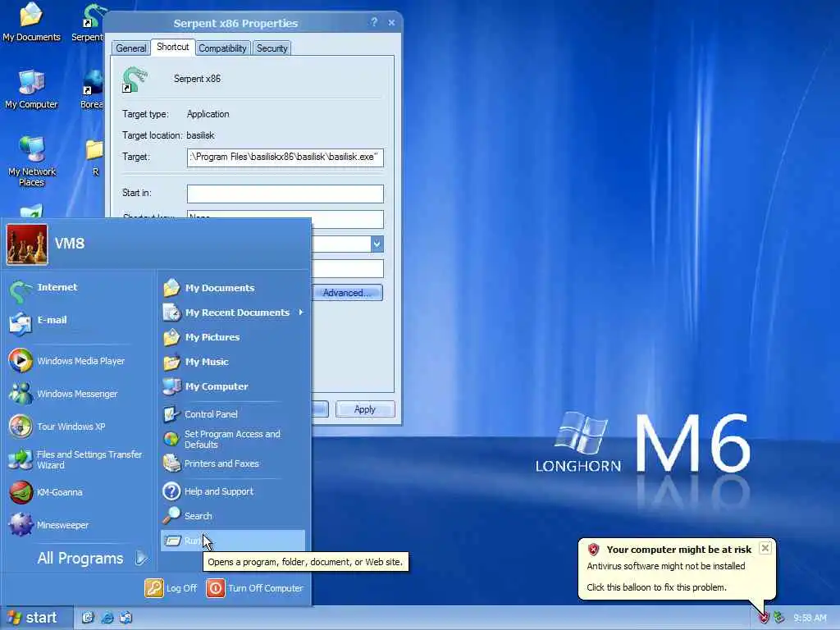The image size is (840, 630).
Task: Click the VM8 user account picture
Action: point(27,244)
